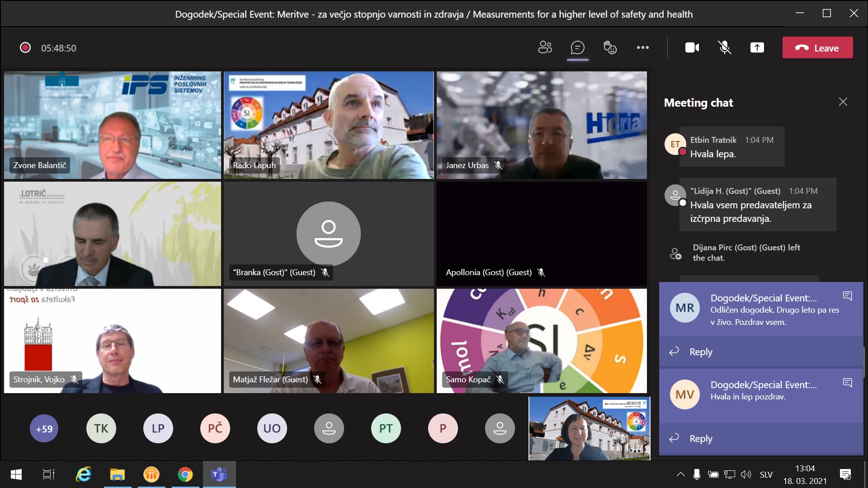Toggle the meeting chat panel icon

pos(577,47)
